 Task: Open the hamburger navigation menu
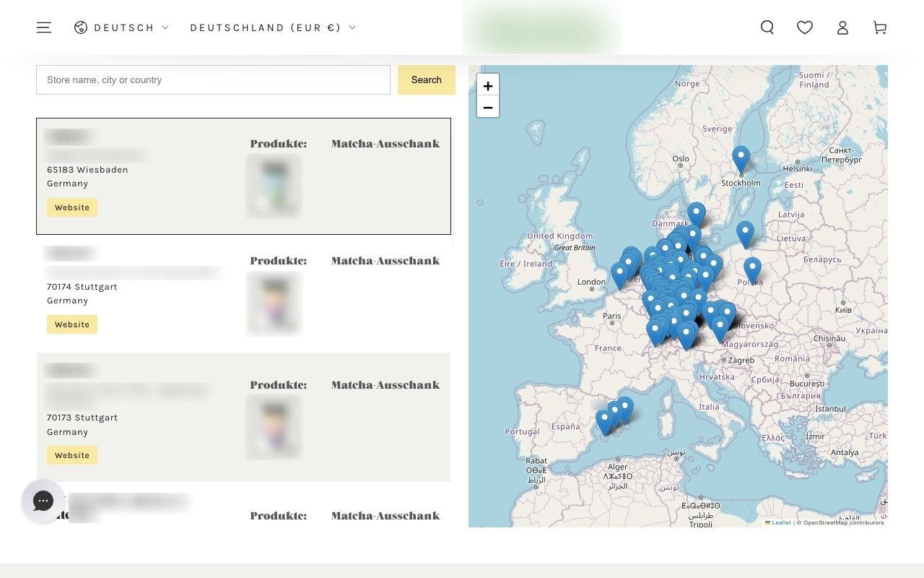click(x=44, y=27)
